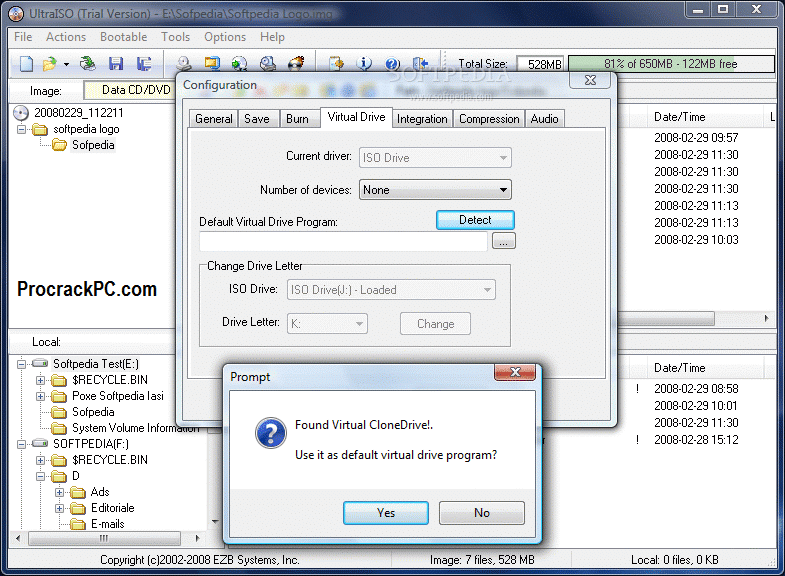Click the Burn CD/DVD image flame icon

coord(296,64)
